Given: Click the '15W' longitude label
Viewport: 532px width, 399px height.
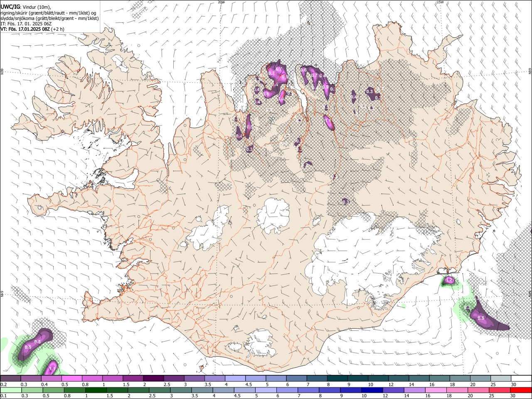Looking at the screenshot, I should (x=440, y=2).
